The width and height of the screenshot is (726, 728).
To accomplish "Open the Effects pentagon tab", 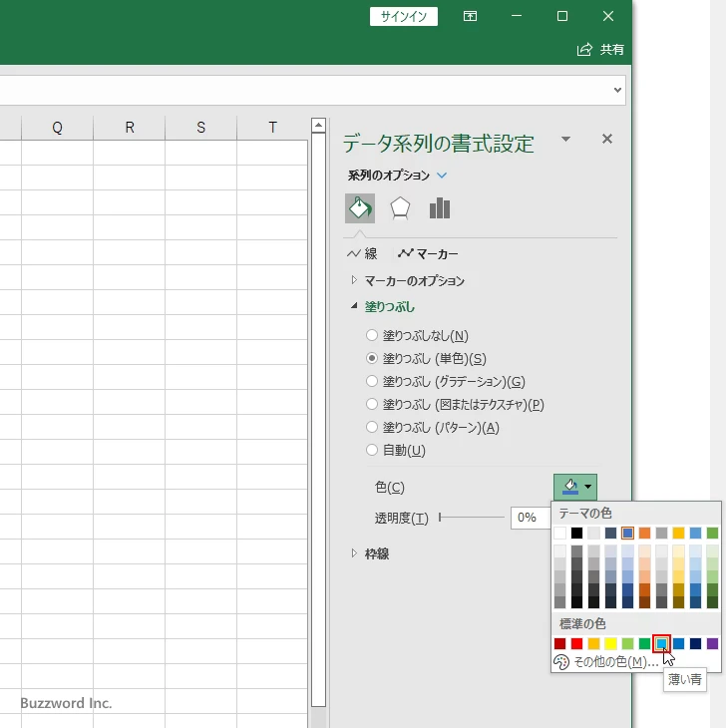I will 400,208.
